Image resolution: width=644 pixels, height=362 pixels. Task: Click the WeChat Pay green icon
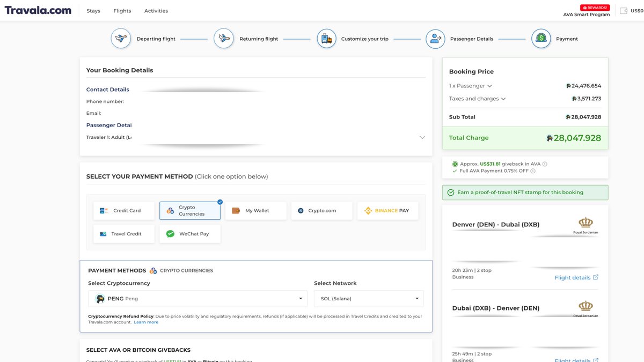point(170,234)
